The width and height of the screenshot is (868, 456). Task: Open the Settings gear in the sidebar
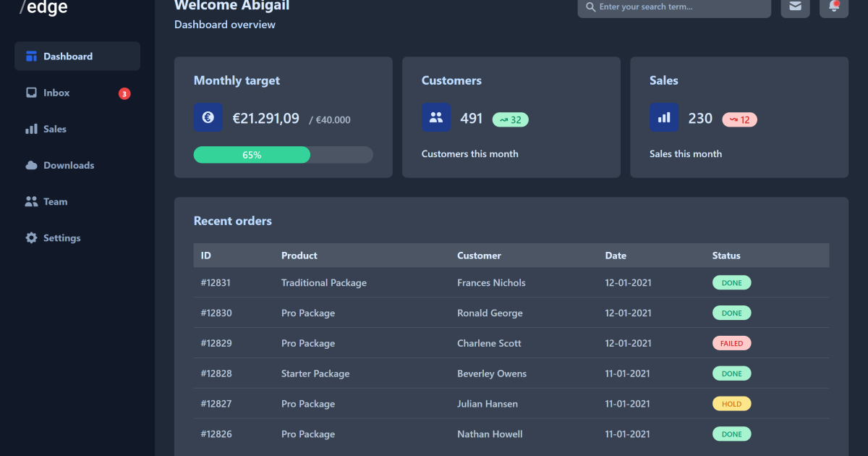point(61,237)
